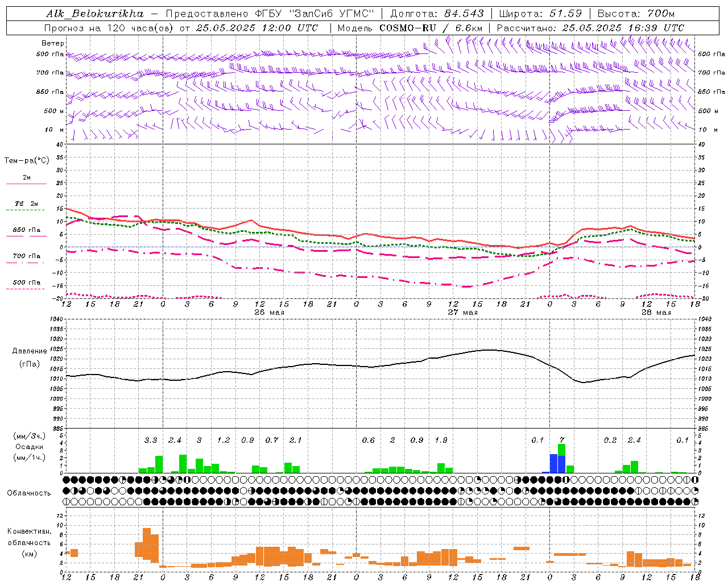Click precipitation total value '7'
Image resolution: width=728 pixels, height=582 pixels.
562,440
